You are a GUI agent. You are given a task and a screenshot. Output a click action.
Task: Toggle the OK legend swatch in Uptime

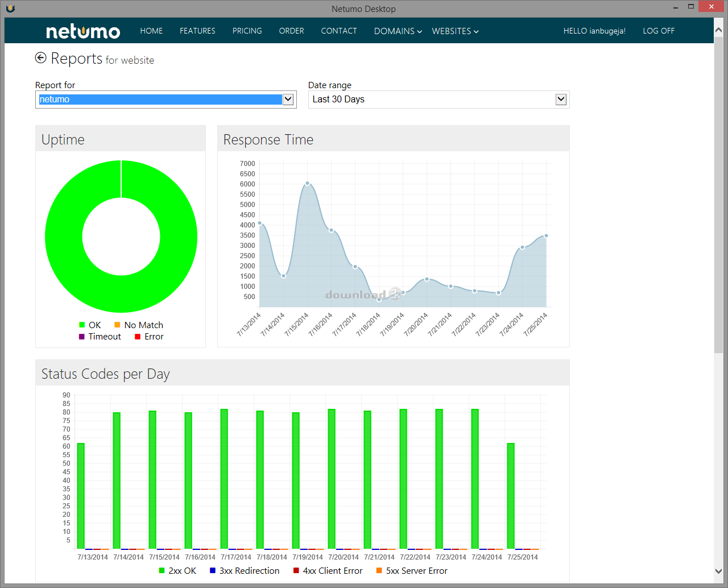[x=82, y=325]
